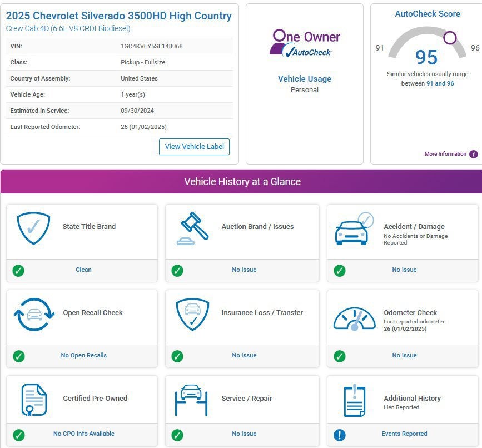Click the State Title Brand shield icon
Viewport: 482px width, 448px height.
coord(33,228)
